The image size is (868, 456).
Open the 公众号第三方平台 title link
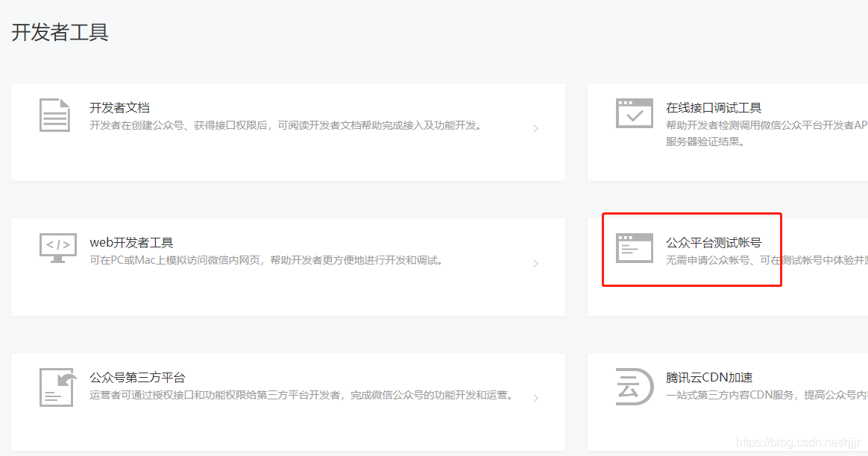pyautogui.click(x=137, y=378)
